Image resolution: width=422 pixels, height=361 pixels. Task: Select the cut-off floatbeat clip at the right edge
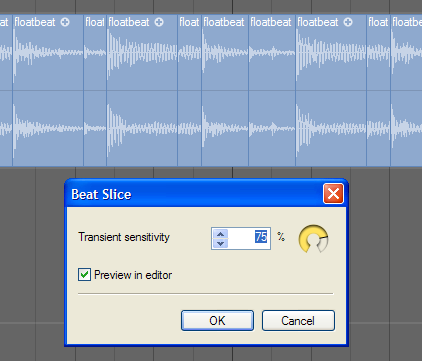point(406,90)
